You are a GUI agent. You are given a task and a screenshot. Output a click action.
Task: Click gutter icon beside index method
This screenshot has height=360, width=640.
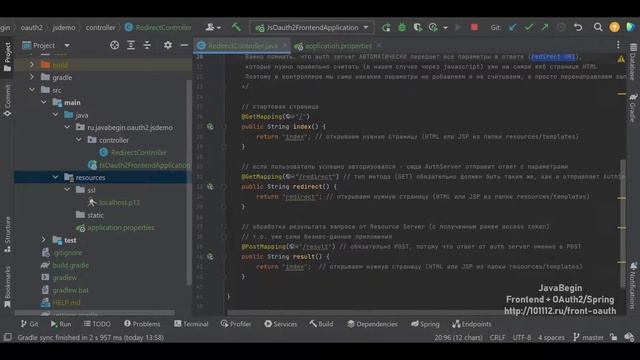(x=210, y=127)
